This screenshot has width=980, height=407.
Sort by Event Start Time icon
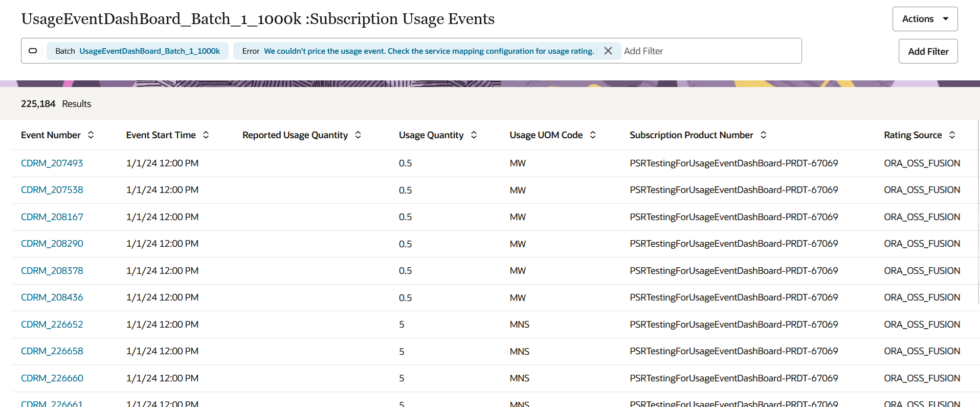206,135
